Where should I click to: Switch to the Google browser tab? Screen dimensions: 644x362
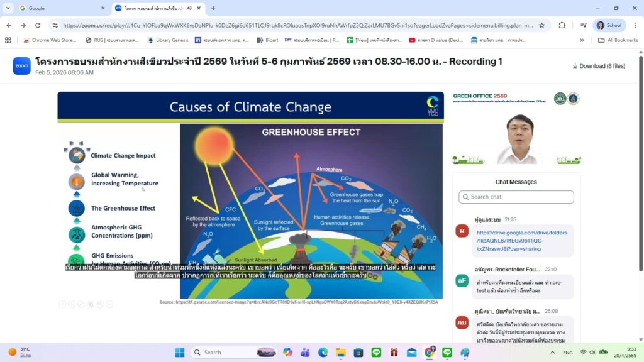coord(60,8)
